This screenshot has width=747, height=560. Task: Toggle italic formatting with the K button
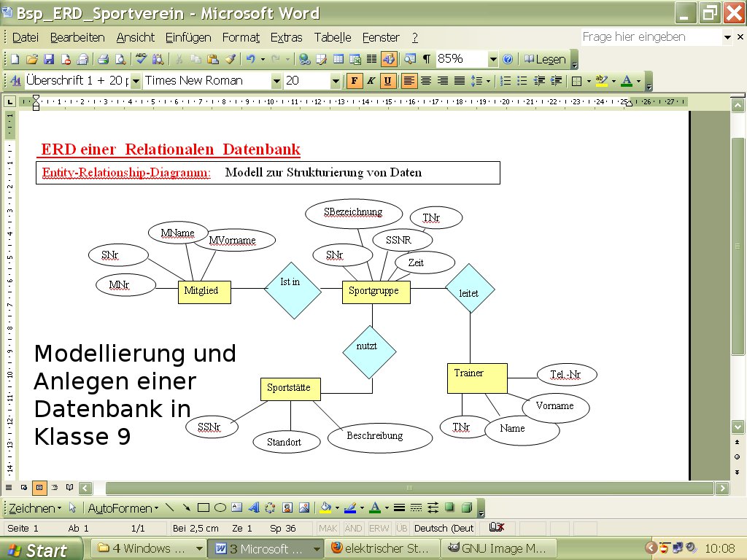point(371,81)
